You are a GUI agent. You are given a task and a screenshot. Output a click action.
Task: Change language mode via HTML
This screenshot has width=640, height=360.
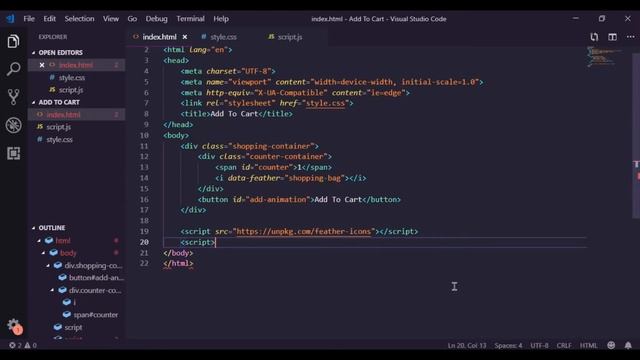tap(589, 345)
